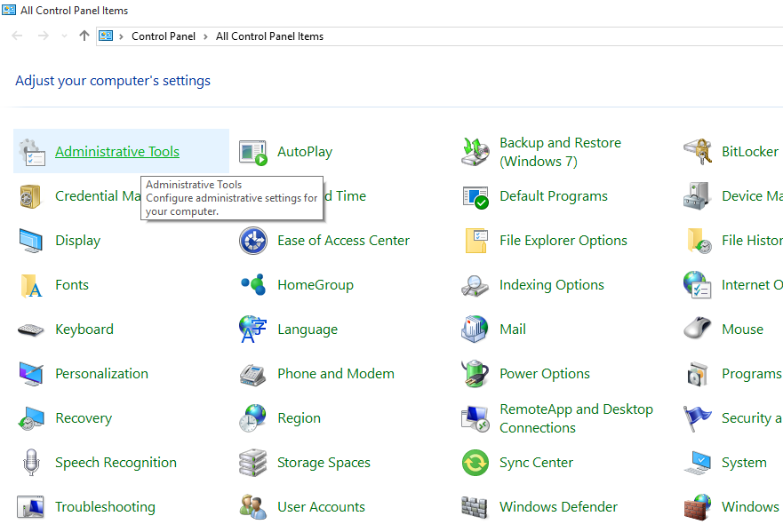Open the Speech Recognition link
This screenshot has width=783, height=532.
click(x=116, y=463)
